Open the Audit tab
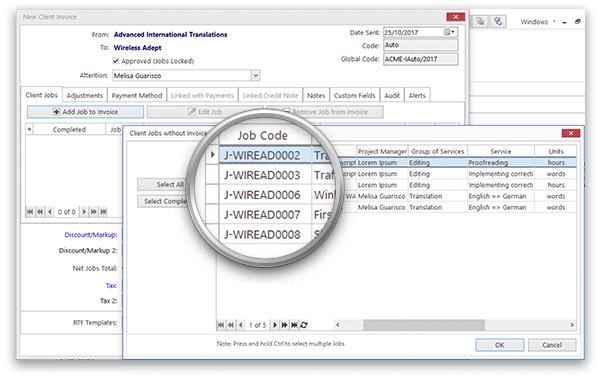 (x=392, y=96)
